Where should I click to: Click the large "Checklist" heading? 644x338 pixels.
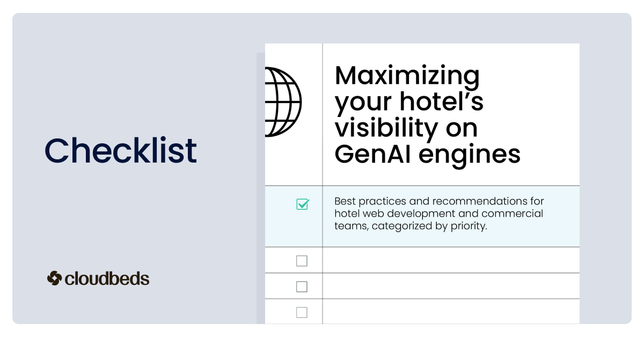121,150
